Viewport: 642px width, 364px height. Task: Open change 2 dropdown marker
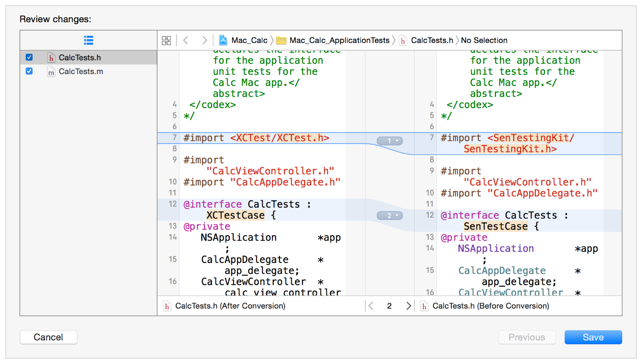(389, 216)
